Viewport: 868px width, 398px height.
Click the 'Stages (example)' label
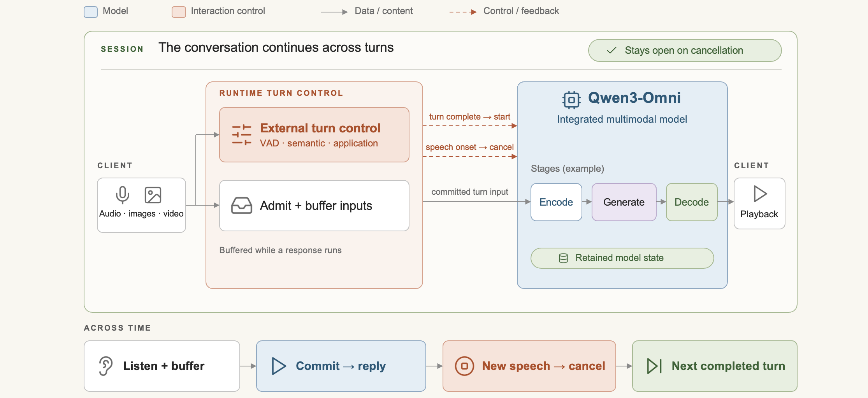(x=567, y=169)
